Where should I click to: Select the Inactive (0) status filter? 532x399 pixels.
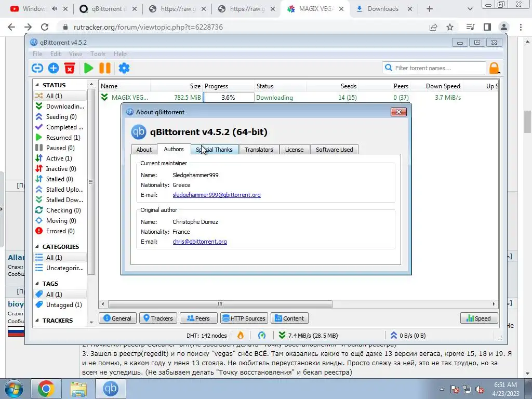click(x=60, y=169)
